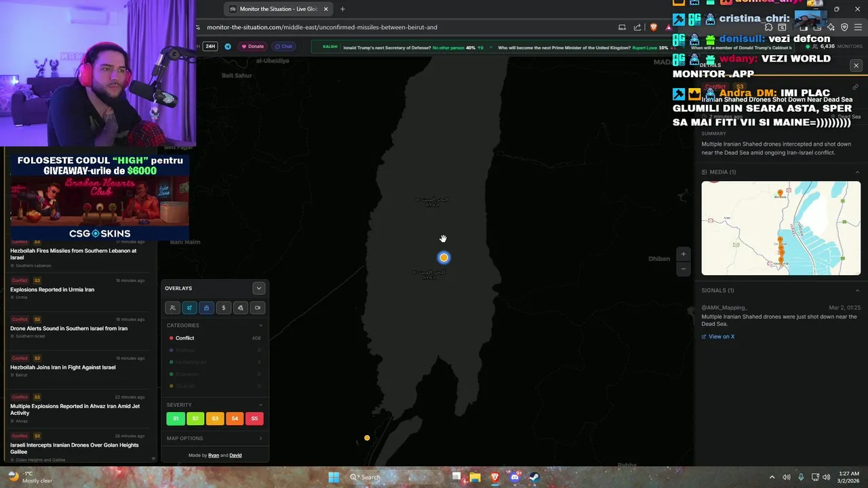Select the highlighted event marker on Dead Sea
Screen dimensions: 868x488
[x=443, y=258]
